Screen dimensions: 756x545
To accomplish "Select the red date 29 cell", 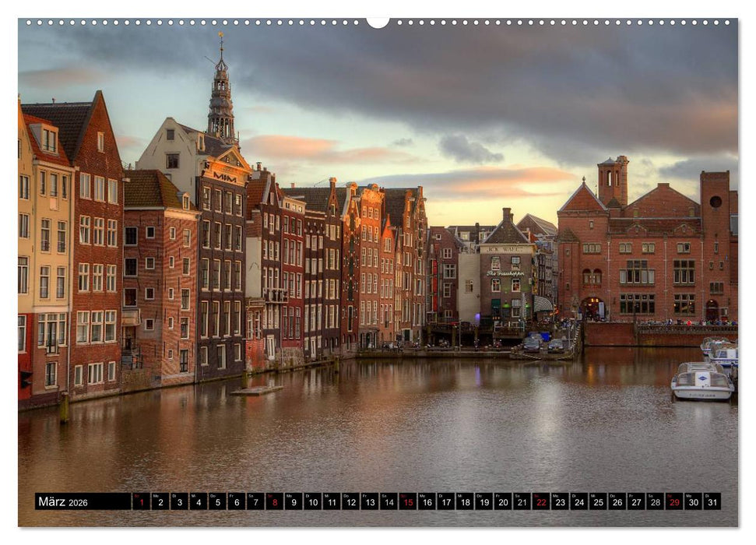I will coord(673,502).
